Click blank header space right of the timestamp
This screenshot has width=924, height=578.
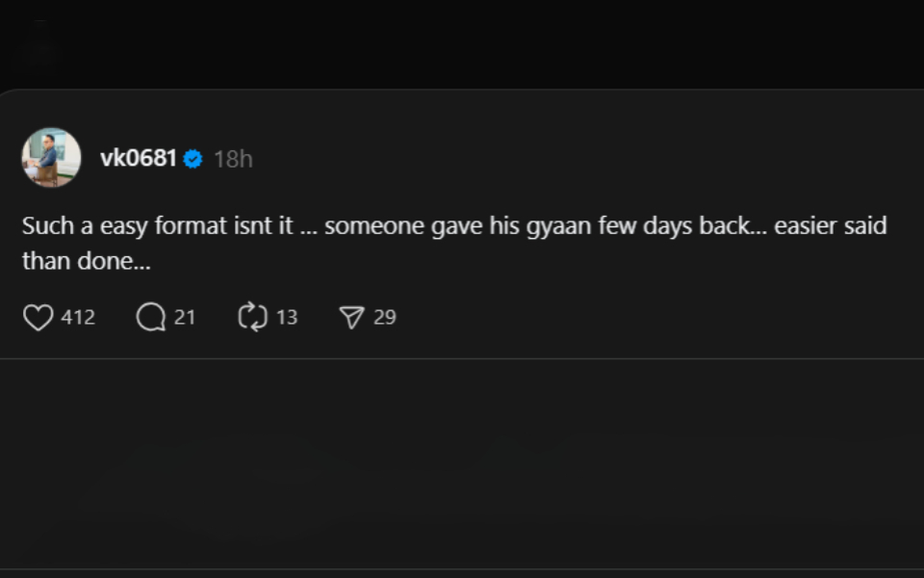pyautogui.click(x=577, y=159)
